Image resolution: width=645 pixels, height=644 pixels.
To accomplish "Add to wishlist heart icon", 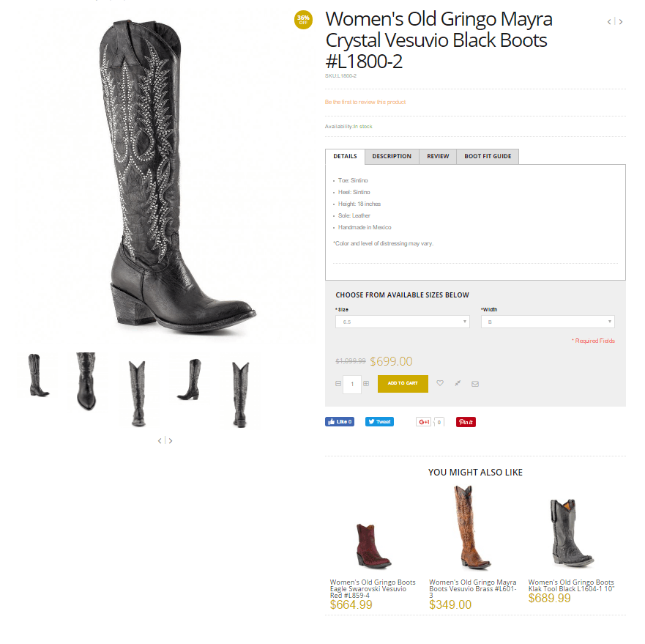I will (440, 383).
